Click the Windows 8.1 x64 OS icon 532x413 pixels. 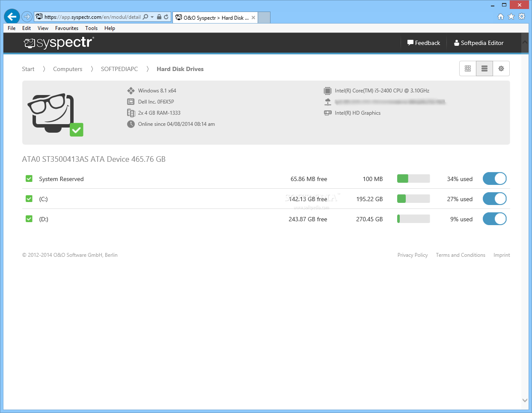tap(131, 91)
